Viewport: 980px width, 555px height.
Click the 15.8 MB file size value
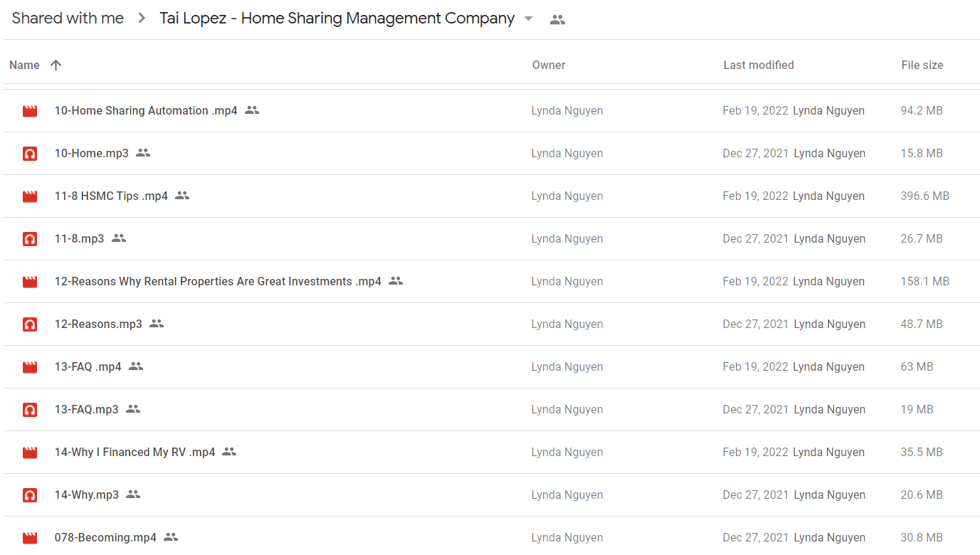922,153
